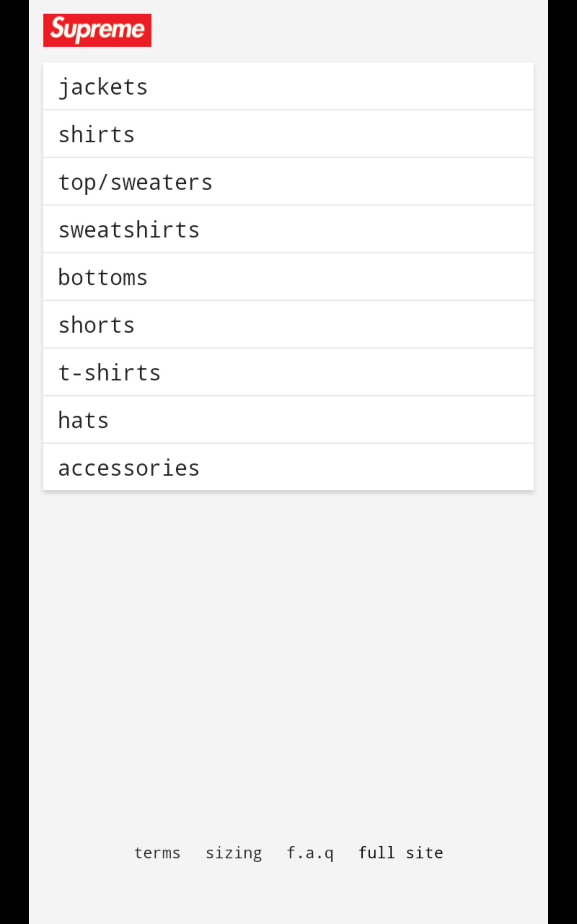Click the red Supreme logo

click(97, 30)
